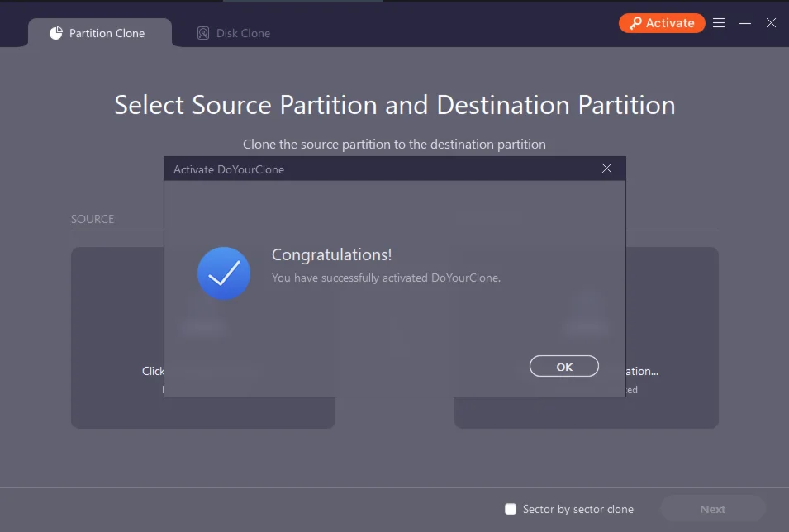The image size is (789, 532).
Task: Click OK in the activation dialog
Action: pos(564,367)
